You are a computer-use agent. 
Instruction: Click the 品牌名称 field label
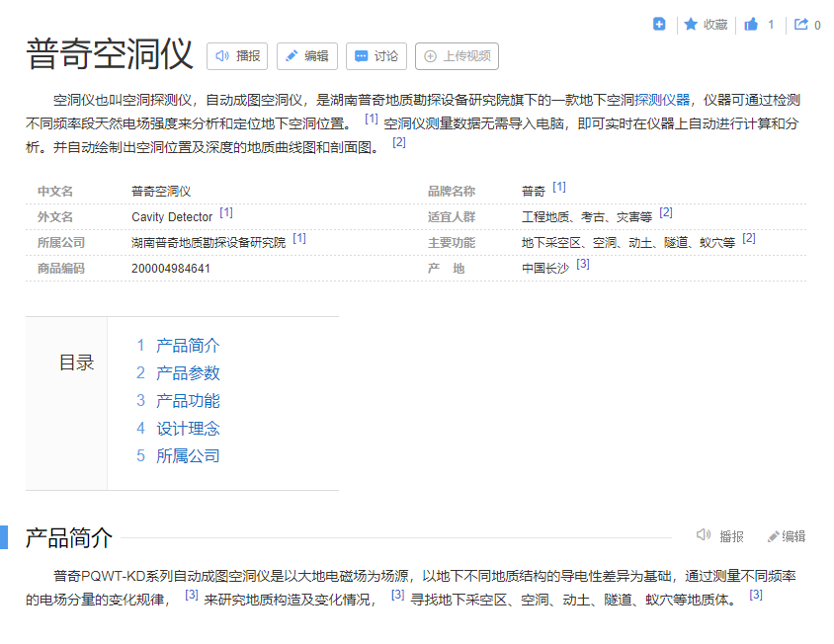pos(452,192)
